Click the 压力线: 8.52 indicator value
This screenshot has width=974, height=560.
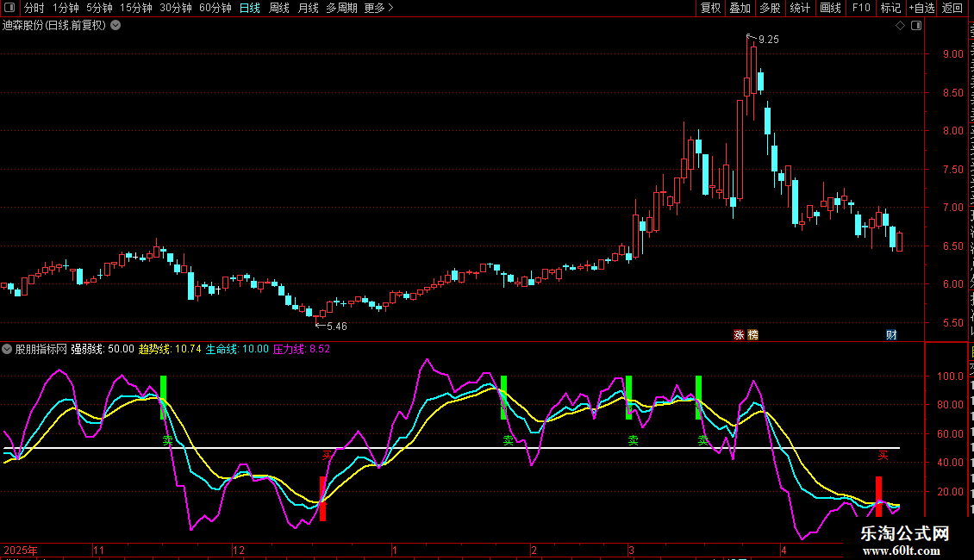302,349
